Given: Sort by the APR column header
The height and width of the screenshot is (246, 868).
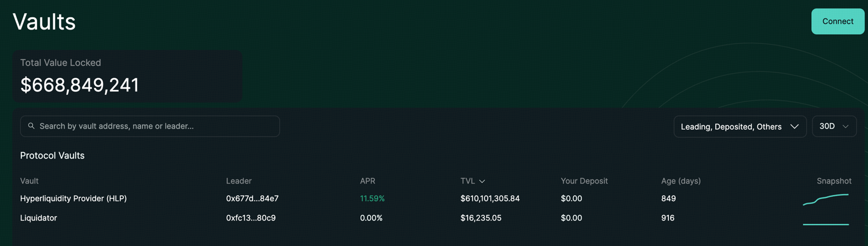Looking at the screenshot, I should click(x=367, y=181).
